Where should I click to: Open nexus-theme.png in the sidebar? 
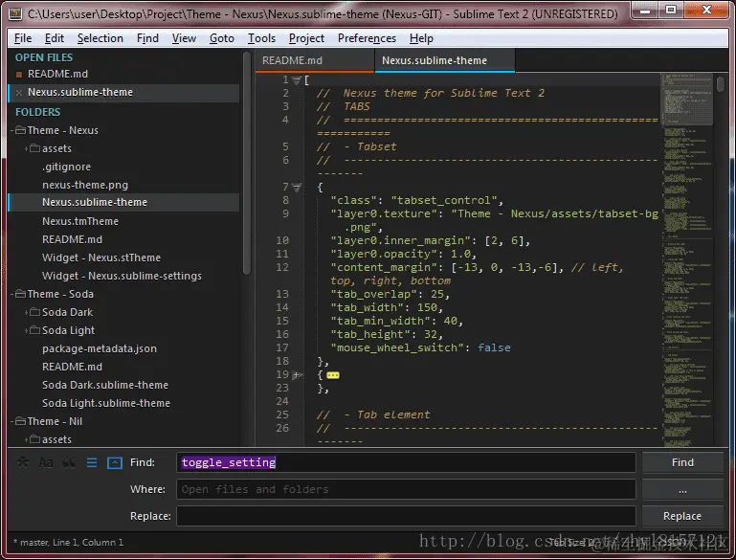pyautogui.click(x=85, y=185)
